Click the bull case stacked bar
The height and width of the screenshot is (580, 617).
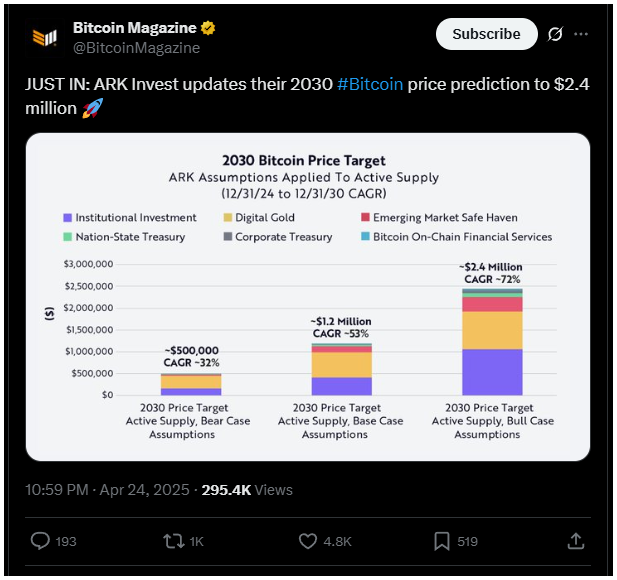click(492, 342)
